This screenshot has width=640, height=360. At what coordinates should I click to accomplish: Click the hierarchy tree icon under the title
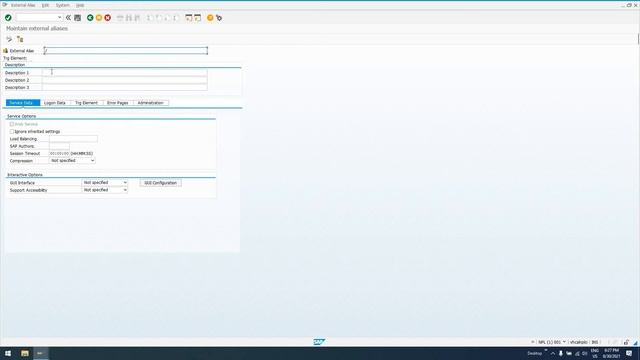pyautogui.click(x=20, y=39)
